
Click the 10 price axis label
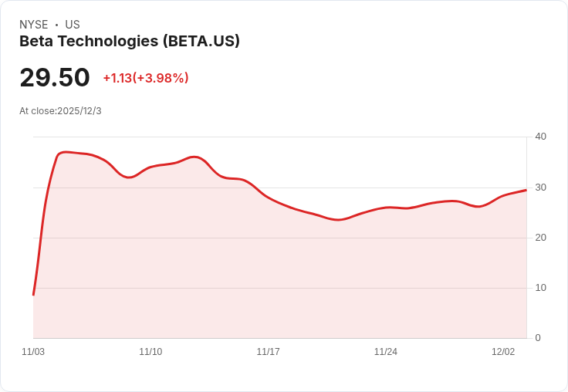pyautogui.click(x=541, y=288)
